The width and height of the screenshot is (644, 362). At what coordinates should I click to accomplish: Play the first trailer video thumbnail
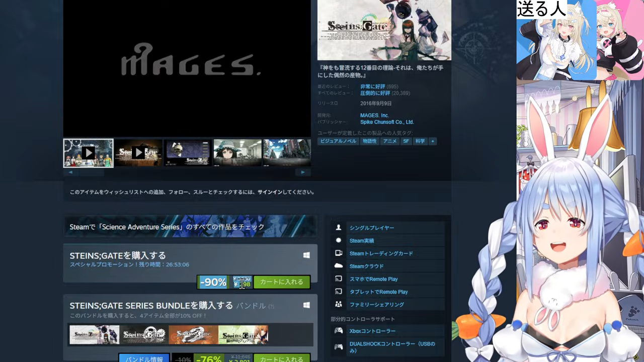[88, 153]
